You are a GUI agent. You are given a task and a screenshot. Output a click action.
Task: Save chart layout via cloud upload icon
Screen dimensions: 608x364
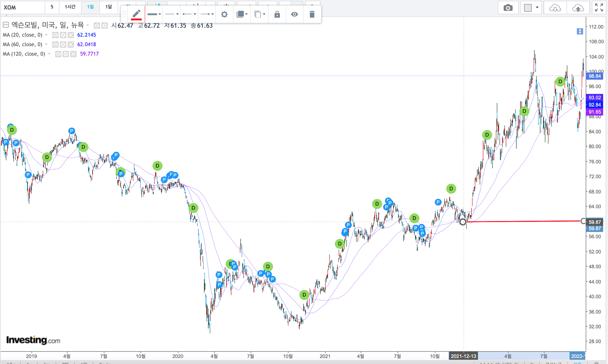tap(578, 8)
